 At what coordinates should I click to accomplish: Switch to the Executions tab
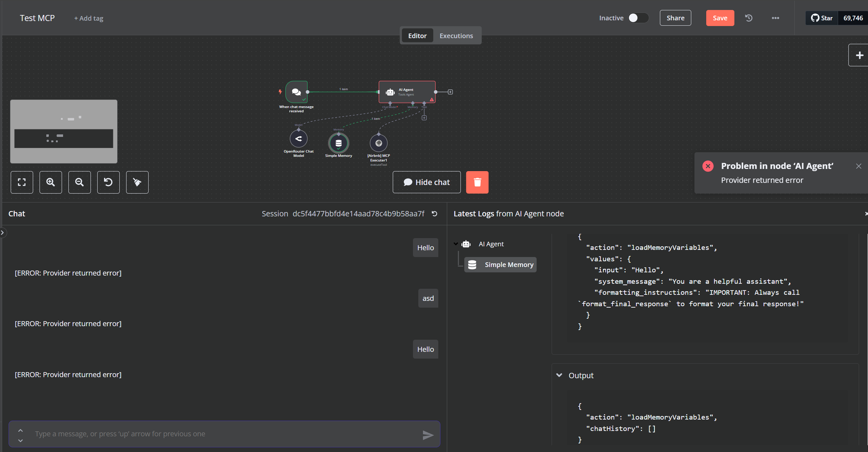tap(456, 35)
